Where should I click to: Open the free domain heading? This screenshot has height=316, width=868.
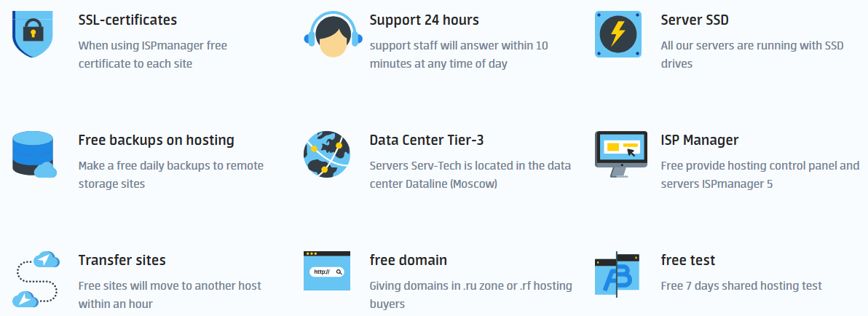click(408, 260)
